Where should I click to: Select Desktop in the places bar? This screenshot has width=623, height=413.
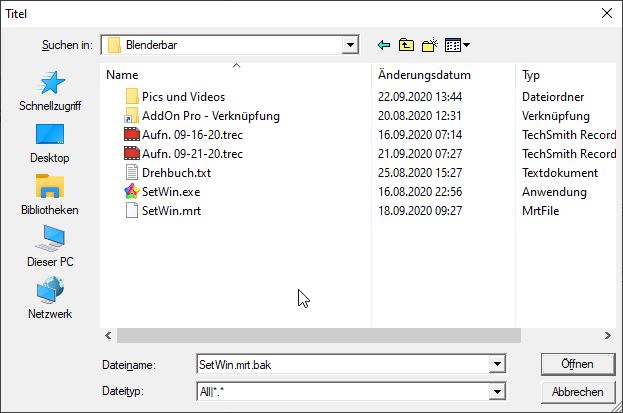[x=50, y=143]
